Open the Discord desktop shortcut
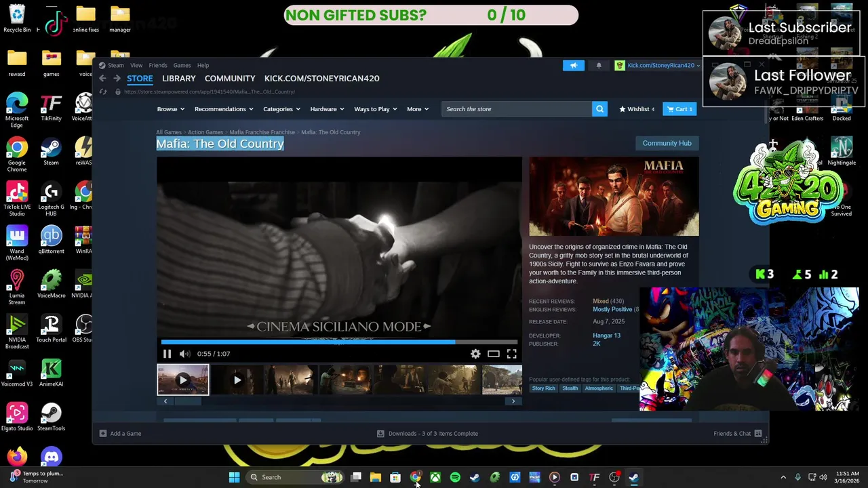 click(x=52, y=457)
